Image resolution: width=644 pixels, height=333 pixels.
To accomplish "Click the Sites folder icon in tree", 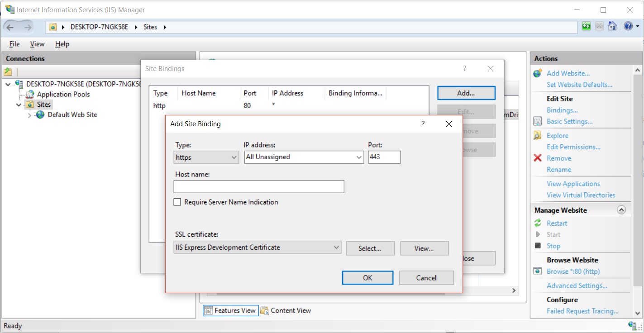I will tap(30, 105).
